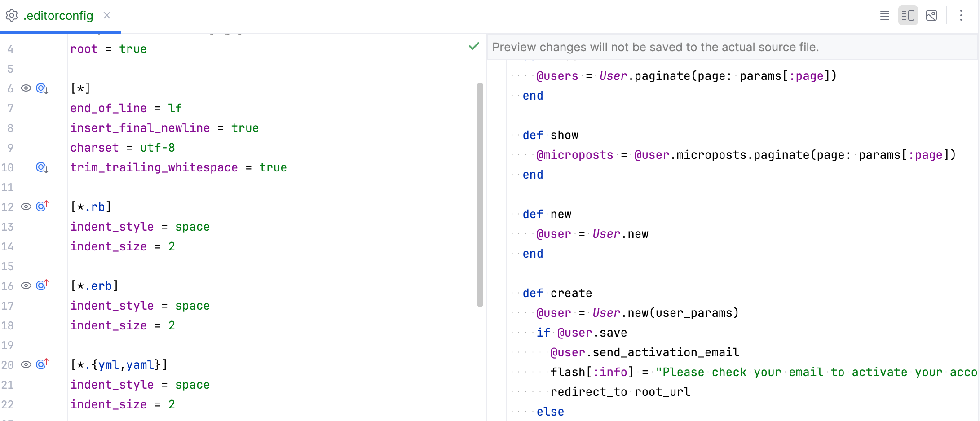The height and width of the screenshot is (421, 980).
Task: Click the overriding gutter icon beside [*.rb]
Action: click(41, 206)
